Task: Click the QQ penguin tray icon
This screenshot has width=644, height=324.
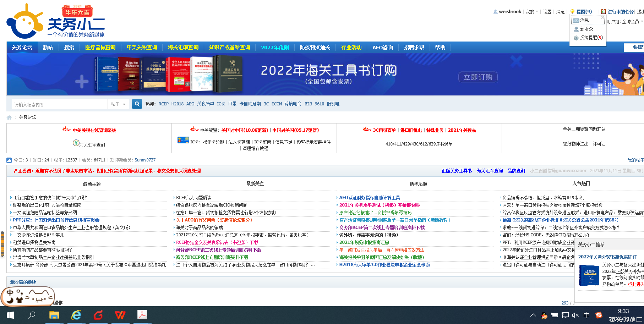Action: point(544,315)
